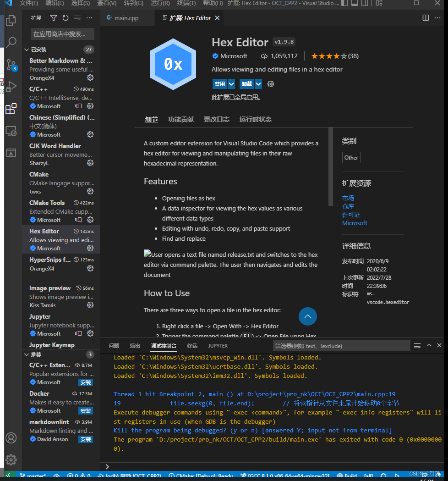The height and width of the screenshot is (481, 448).
Task: Click the scroll-to-top arrow on extension page
Action: (307, 316)
